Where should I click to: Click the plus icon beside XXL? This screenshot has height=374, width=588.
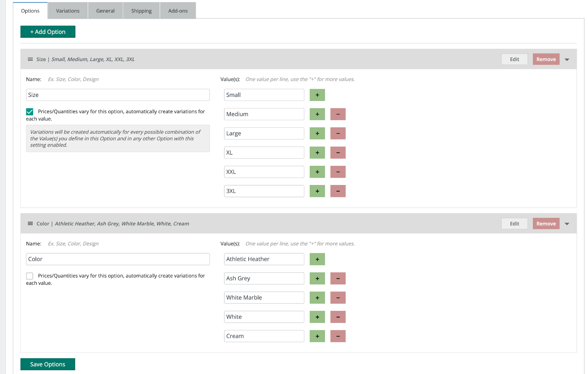(317, 172)
